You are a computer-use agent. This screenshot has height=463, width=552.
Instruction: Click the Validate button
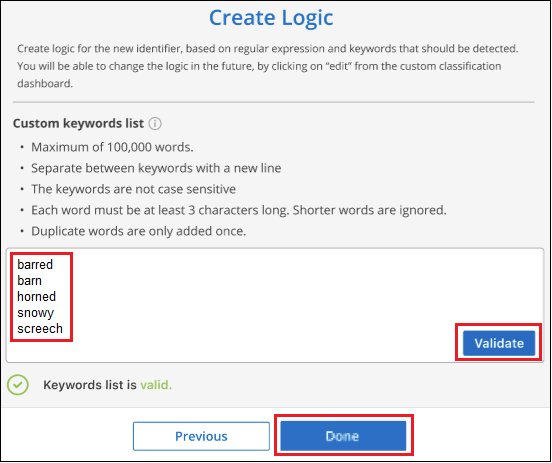click(x=499, y=343)
